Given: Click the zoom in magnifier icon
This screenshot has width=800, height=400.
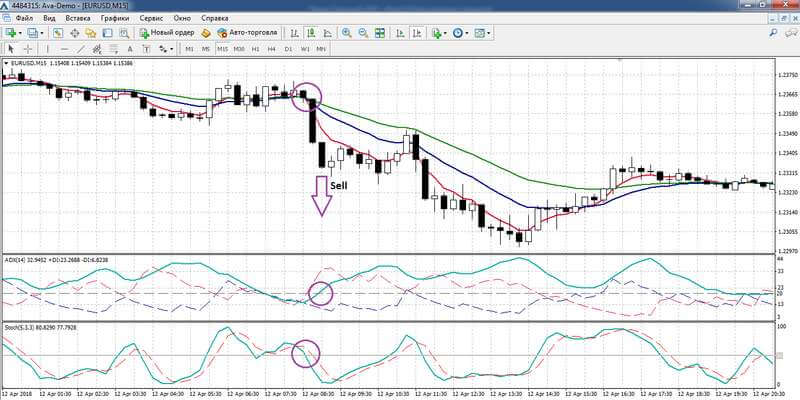Looking at the screenshot, I should [x=346, y=33].
